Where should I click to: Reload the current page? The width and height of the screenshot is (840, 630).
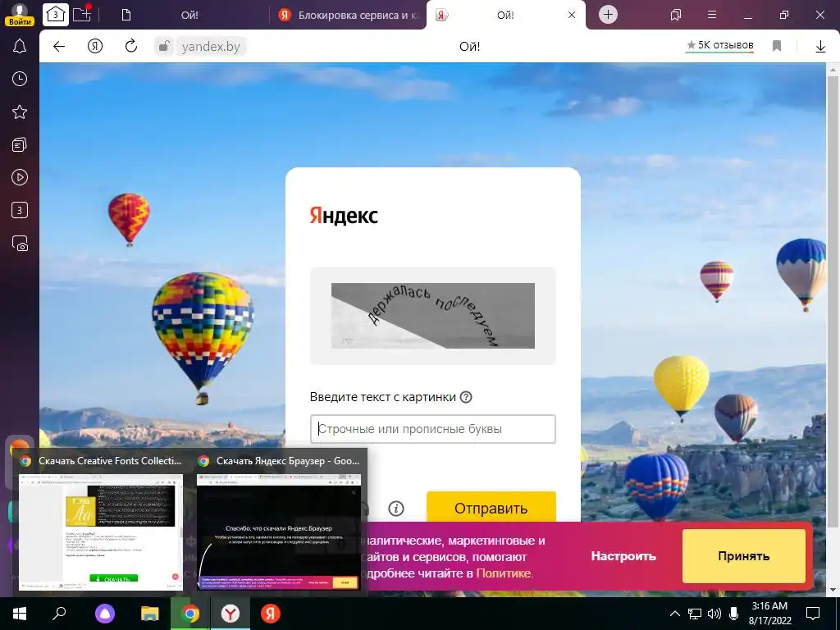pos(131,47)
